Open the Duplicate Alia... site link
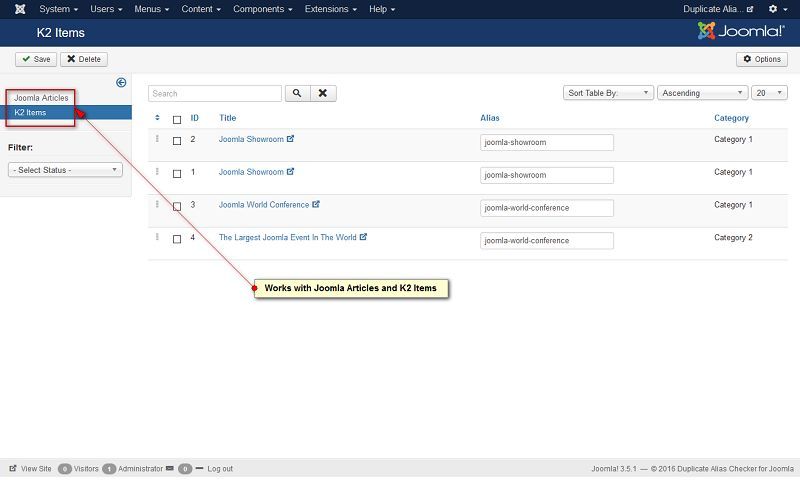The width and height of the screenshot is (800, 495). pyautogui.click(x=718, y=9)
